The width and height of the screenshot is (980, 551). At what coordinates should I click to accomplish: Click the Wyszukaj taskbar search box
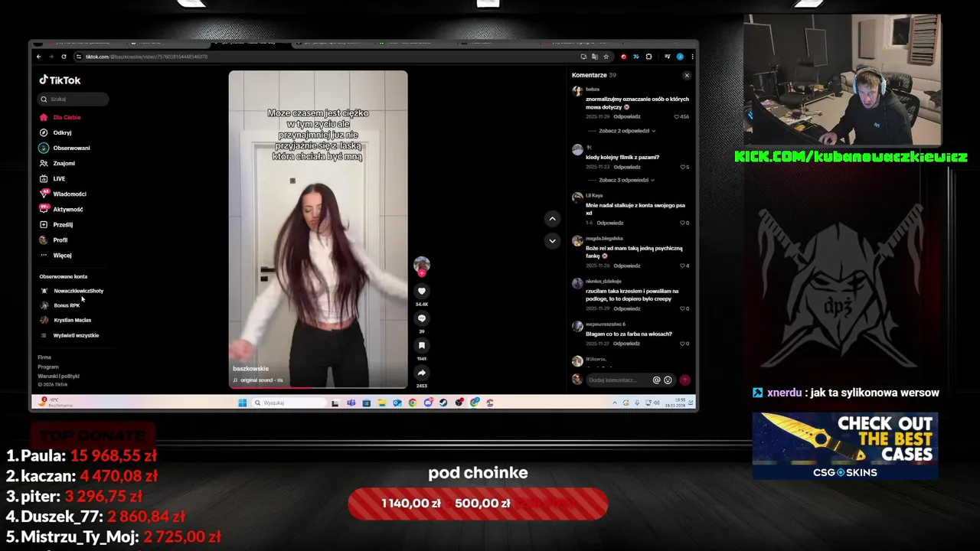[289, 403]
